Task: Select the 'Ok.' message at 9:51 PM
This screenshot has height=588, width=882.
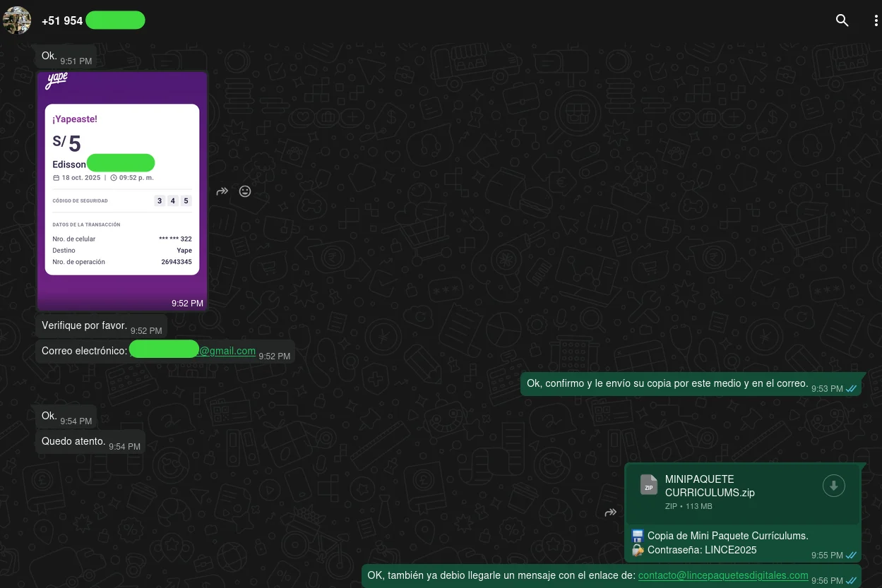Action: point(49,56)
